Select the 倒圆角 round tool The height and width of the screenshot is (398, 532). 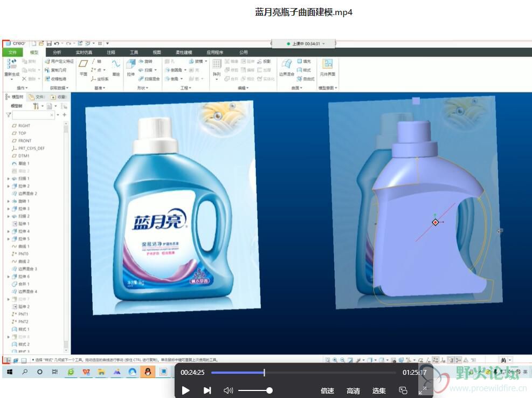click(x=174, y=70)
